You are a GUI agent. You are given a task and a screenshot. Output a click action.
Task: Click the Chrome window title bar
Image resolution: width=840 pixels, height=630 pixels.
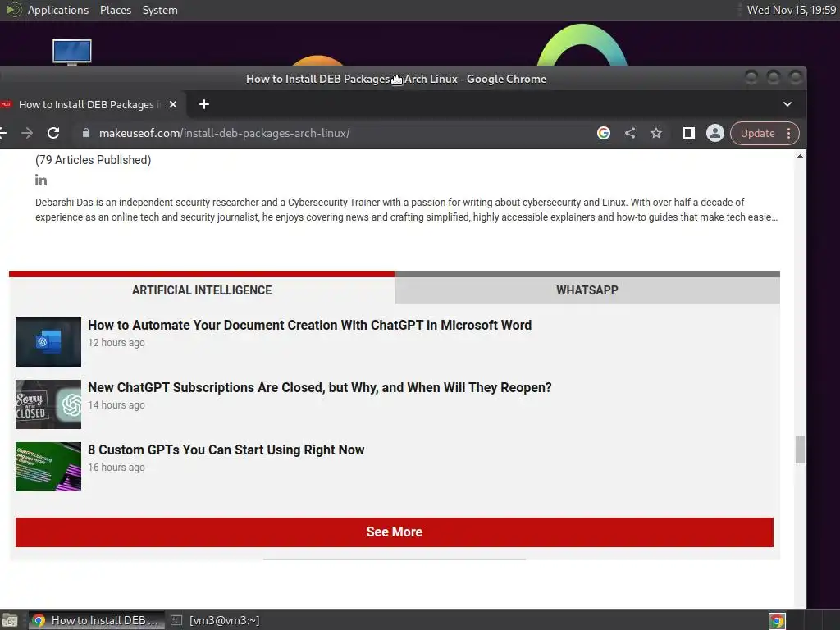396,79
